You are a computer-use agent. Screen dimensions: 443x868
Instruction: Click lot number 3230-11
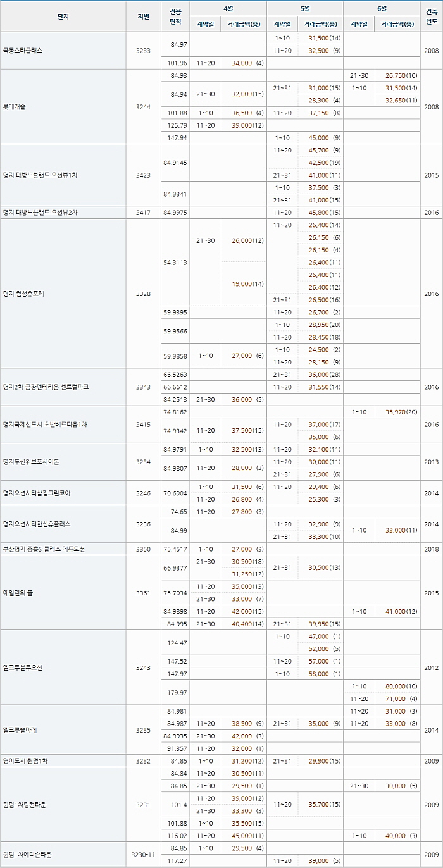144,855
